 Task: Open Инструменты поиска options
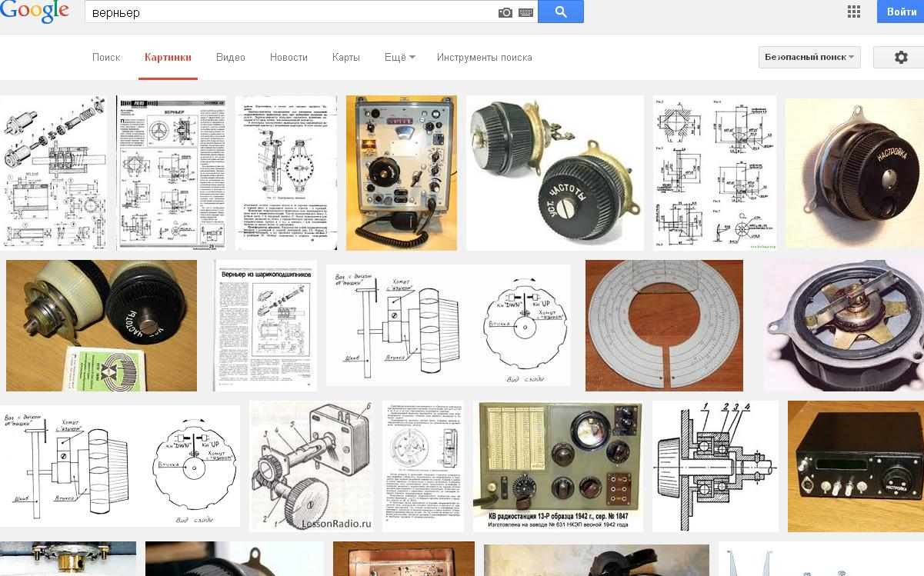click(x=484, y=58)
